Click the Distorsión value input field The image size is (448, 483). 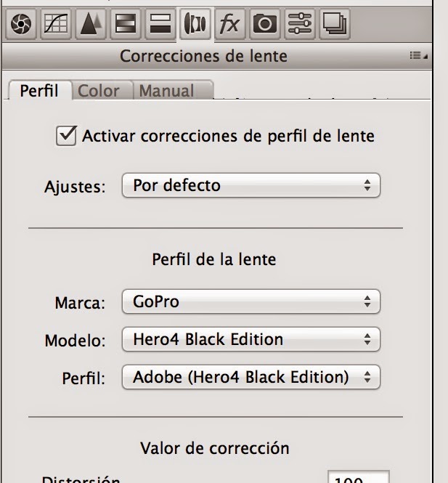click(x=358, y=478)
